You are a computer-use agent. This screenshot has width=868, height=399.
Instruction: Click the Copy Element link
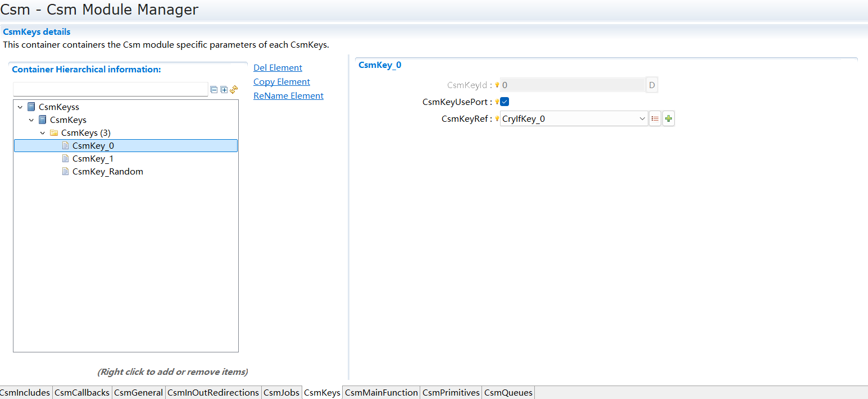click(281, 82)
